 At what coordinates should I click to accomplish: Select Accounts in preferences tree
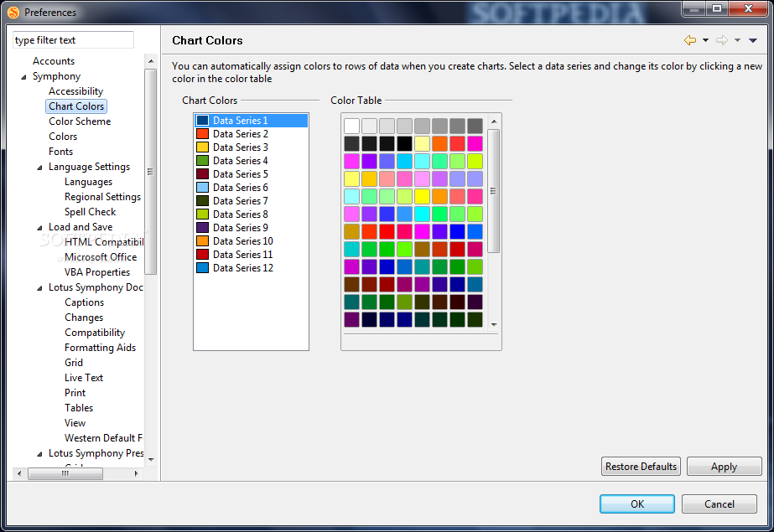click(54, 61)
